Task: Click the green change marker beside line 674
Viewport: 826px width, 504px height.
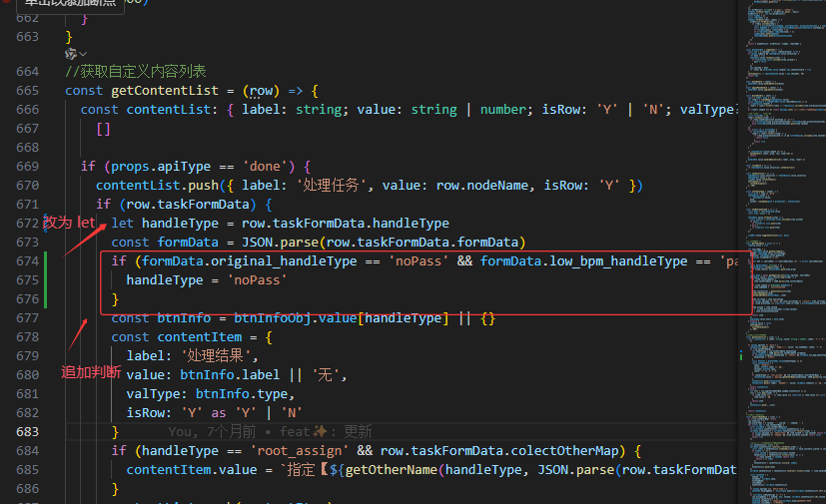Action: [x=46, y=260]
